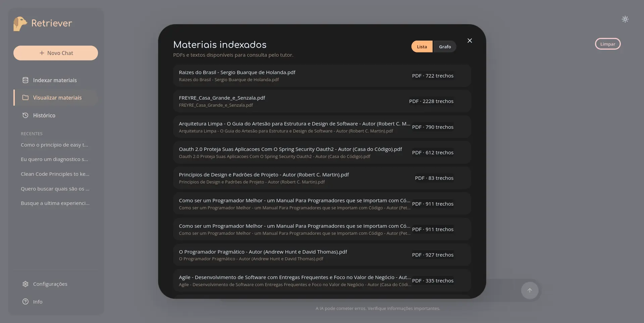Select FREYRE_Casa_Grande_e_Senzala.pdf entry

click(x=322, y=101)
